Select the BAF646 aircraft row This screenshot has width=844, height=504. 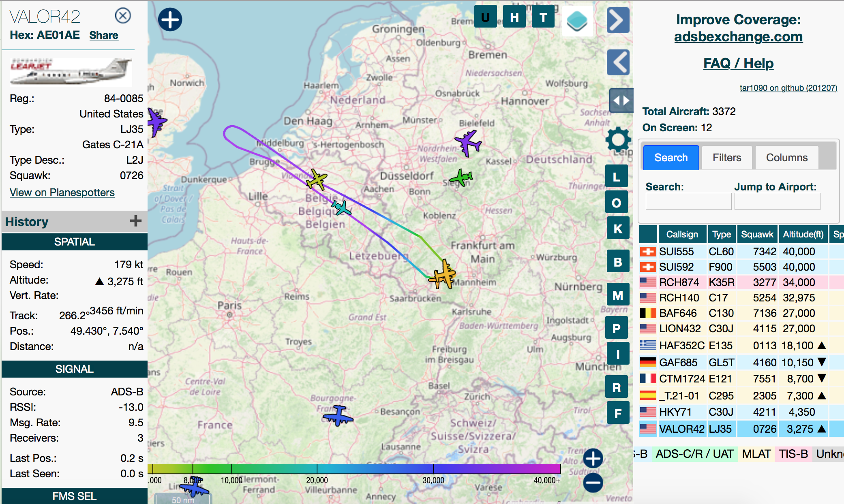[x=741, y=313]
